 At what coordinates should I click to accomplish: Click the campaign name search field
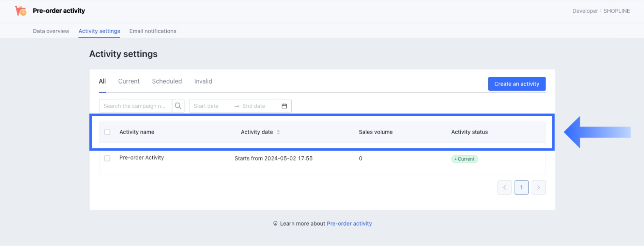click(x=135, y=106)
